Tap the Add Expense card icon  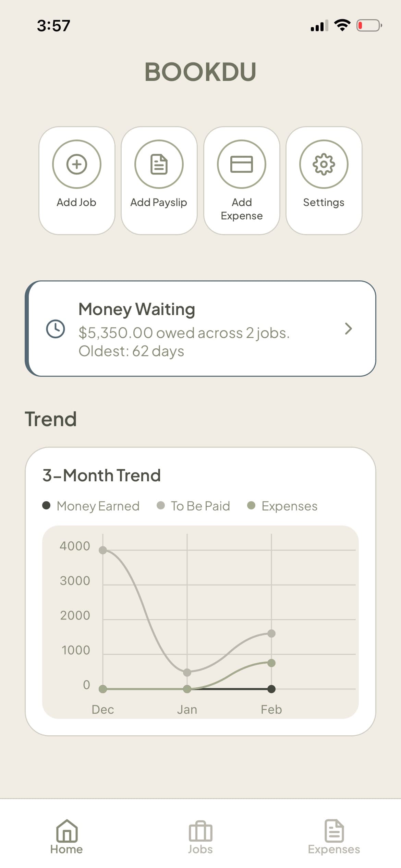(x=241, y=164)
